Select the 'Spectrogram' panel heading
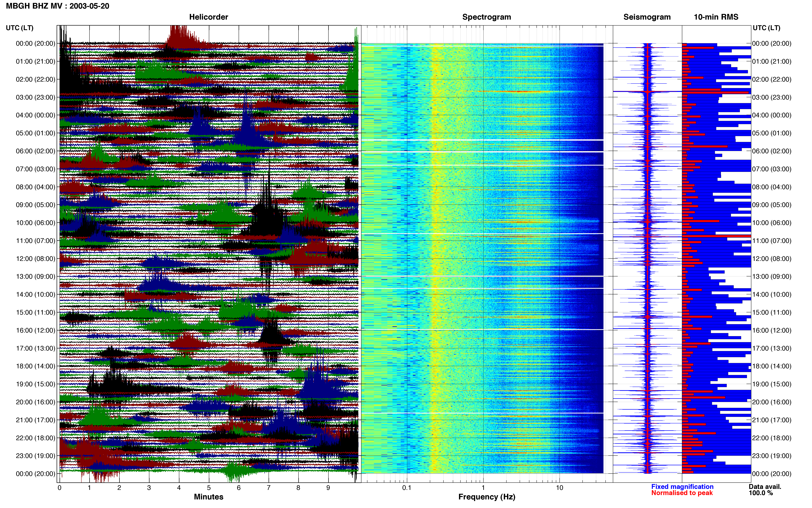812x508 pixels. click(x=487, y=17)
